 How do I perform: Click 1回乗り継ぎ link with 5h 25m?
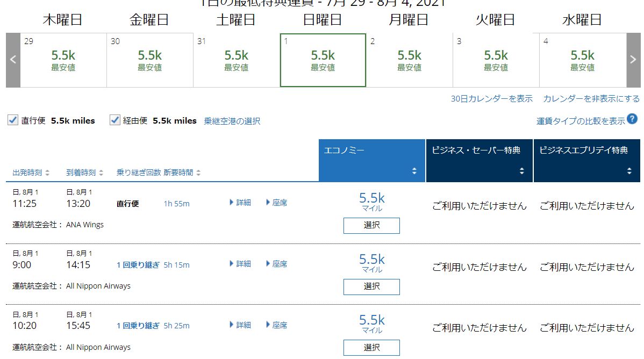coord(138,326)
